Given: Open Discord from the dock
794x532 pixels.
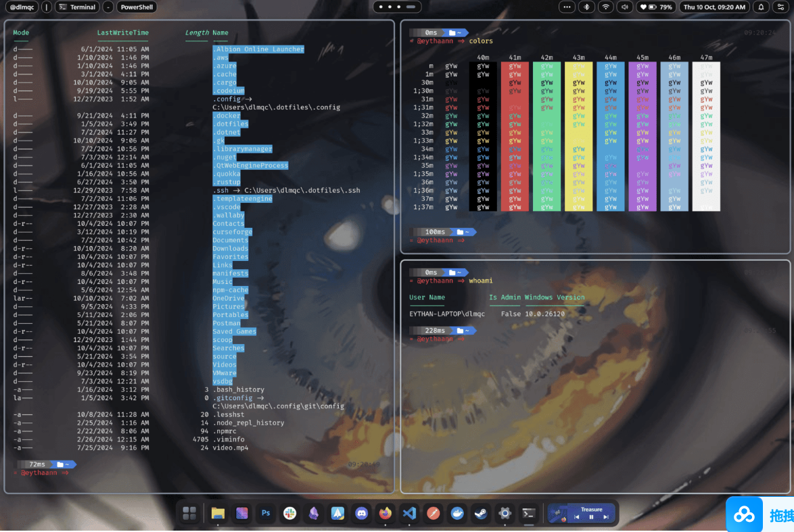Looking at the screenshot, I should [362, 513].
